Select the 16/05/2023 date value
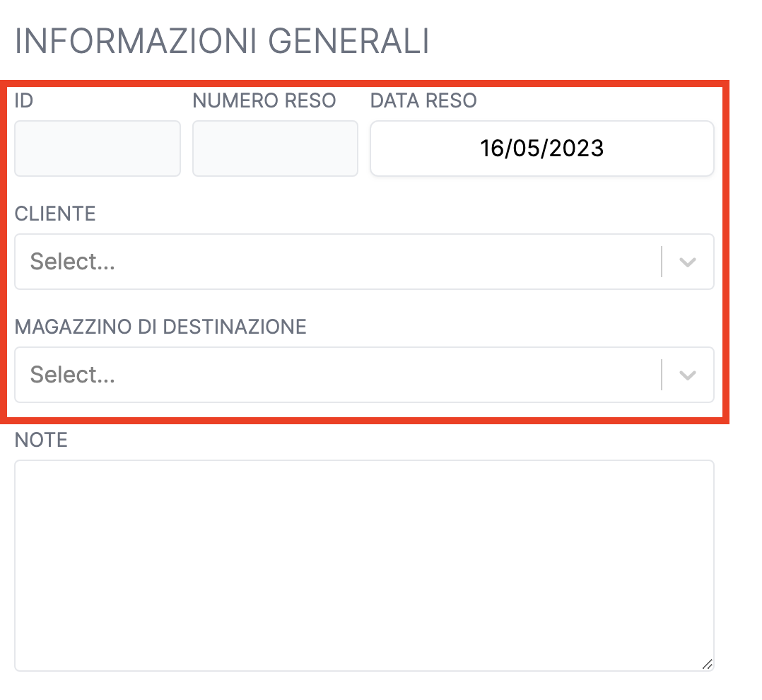The width and height of the screenshot is (762, 700). pos(542,148)
